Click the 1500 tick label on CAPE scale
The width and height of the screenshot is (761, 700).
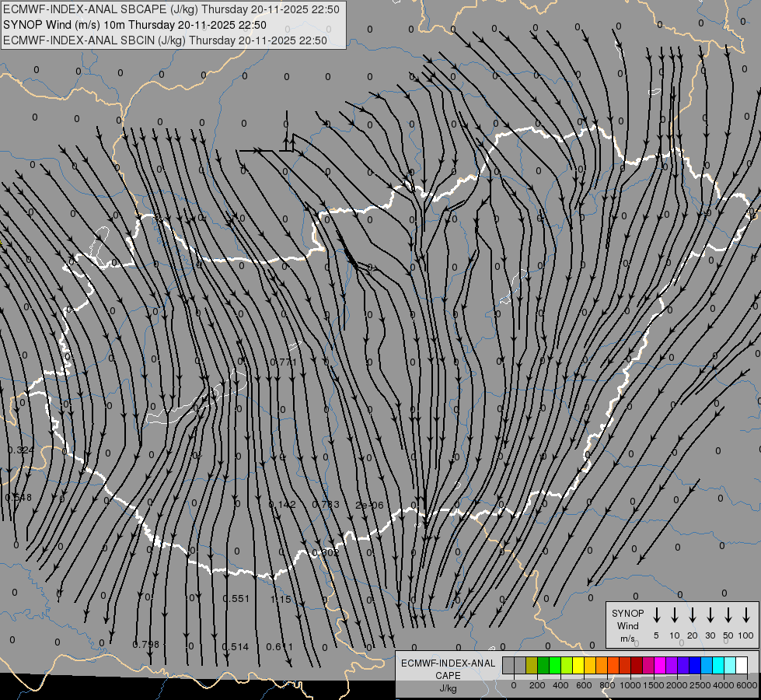coord(653,685)
